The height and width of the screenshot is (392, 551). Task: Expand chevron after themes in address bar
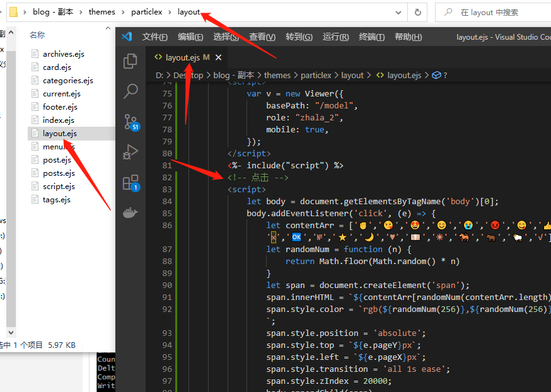point(123,13)
